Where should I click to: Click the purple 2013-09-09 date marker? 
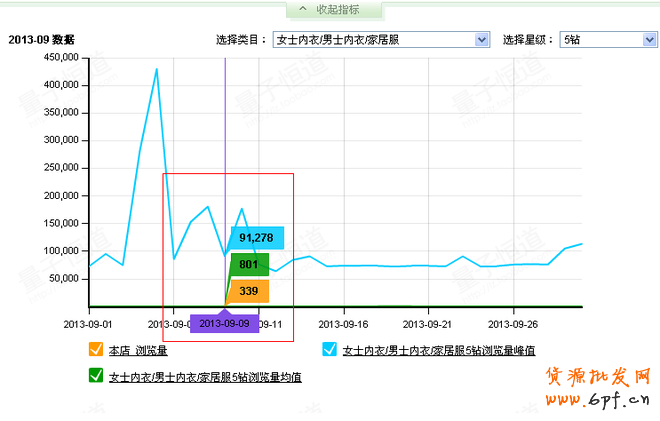224,324
